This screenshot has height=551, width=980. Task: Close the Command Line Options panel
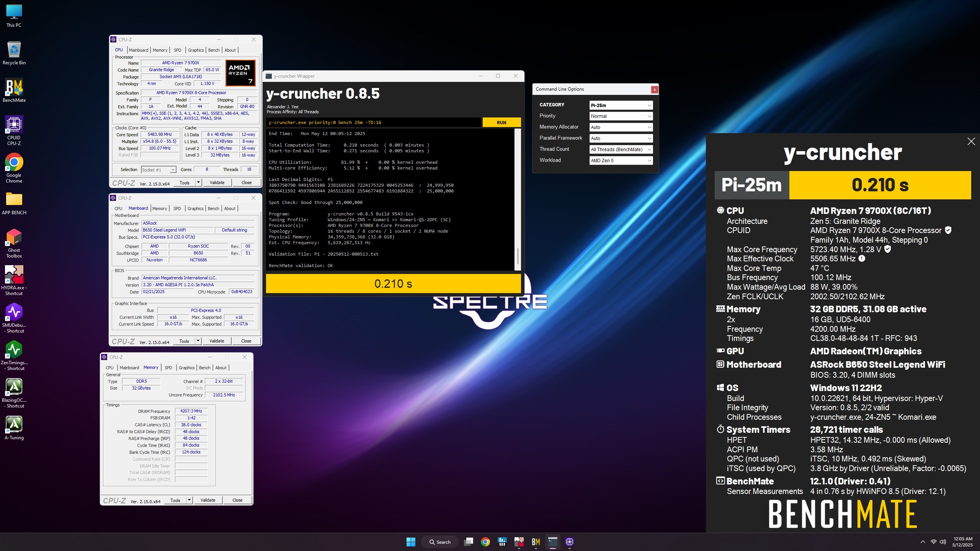655,90
